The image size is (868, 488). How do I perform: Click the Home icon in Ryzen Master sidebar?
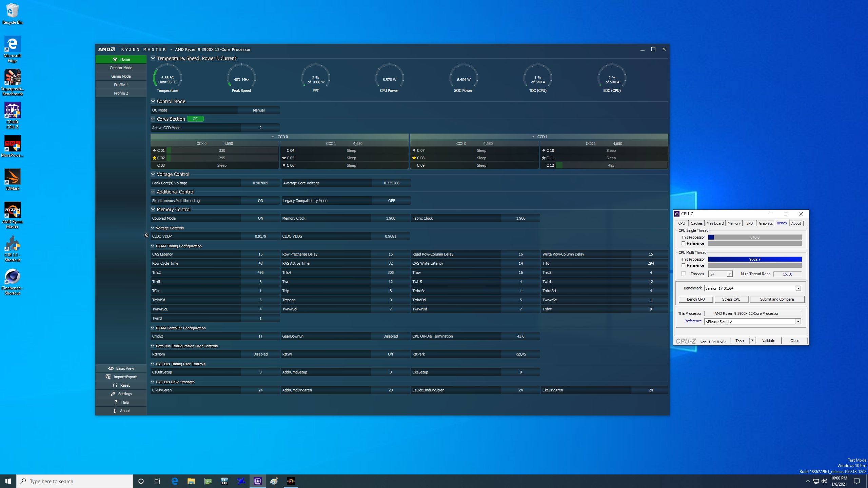(115, 59)
